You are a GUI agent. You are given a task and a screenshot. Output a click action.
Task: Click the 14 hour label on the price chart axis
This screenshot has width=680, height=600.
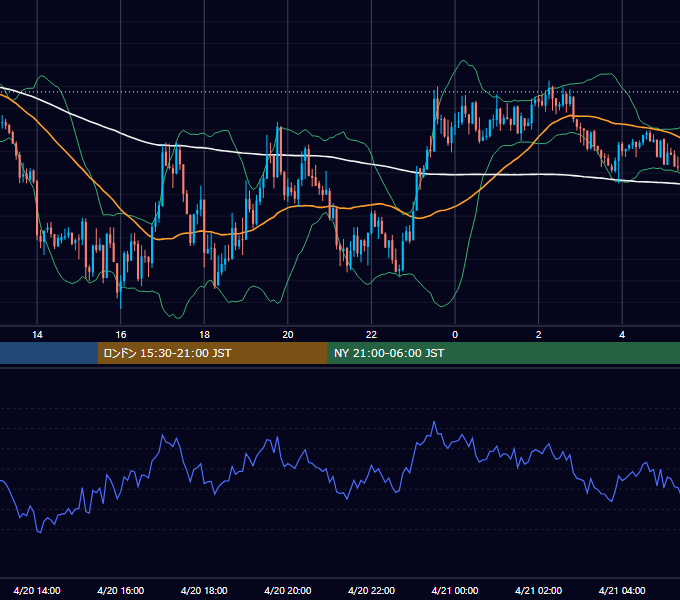point(37,335)
